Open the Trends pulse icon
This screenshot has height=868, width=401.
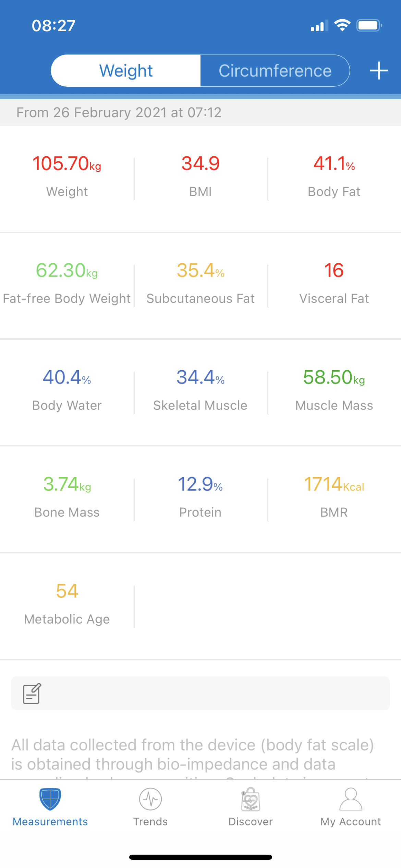[150, 799]
